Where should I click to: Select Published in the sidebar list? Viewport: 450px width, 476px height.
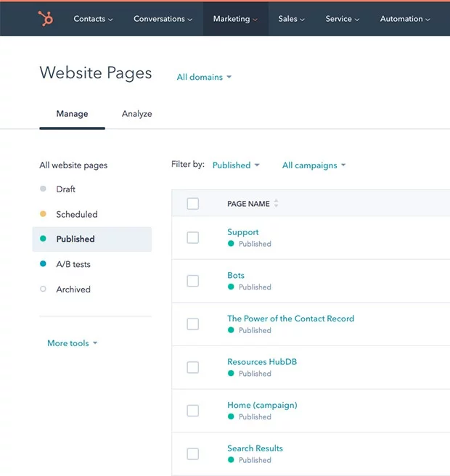tap(92, 239)
